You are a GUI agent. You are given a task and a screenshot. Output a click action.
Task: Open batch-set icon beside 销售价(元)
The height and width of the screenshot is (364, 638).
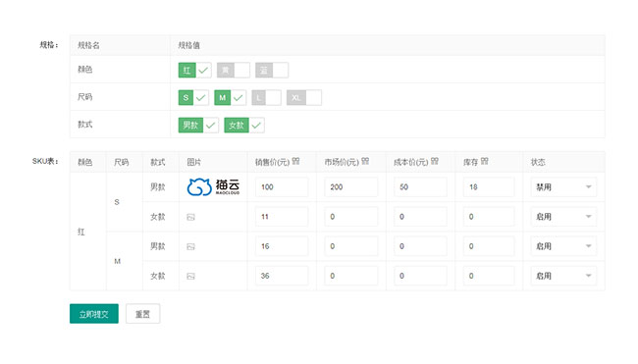(295, 161)
